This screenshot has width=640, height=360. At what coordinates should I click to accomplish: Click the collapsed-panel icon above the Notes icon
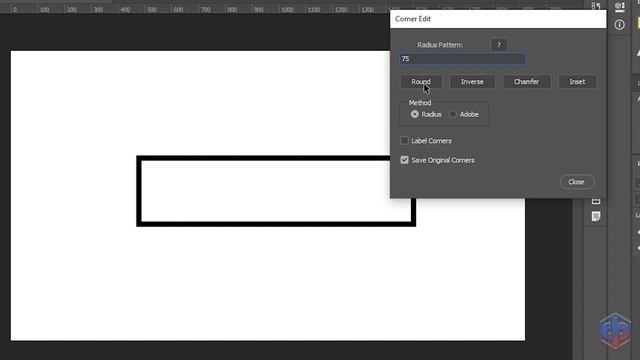click(596, 201)
